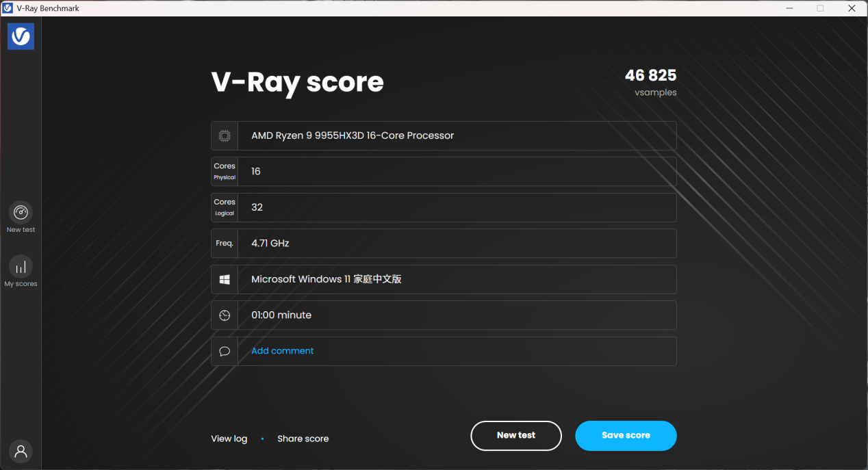Open My scores from the sidebar icon
Image resolution: width=868 pixels, height=470 pixels.
tap(21, 267)
